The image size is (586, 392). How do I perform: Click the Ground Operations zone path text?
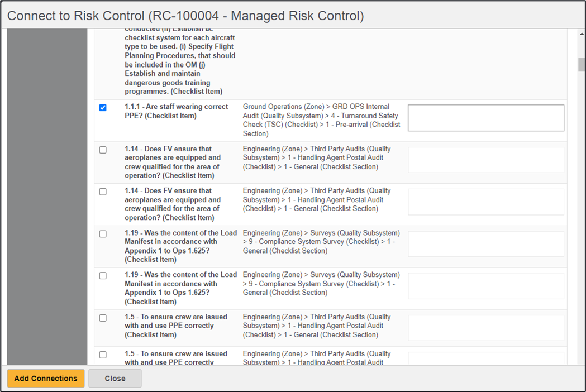tap(321, 120)
